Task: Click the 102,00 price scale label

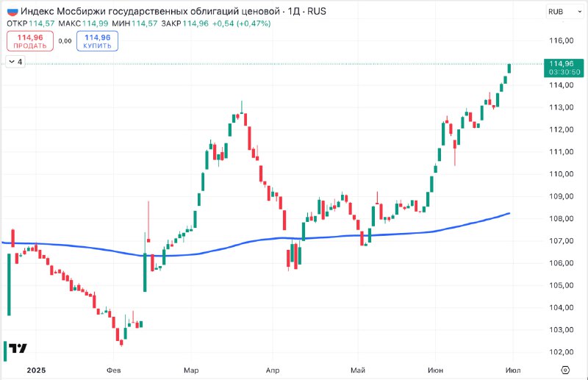Action: (x=562, y=352)
